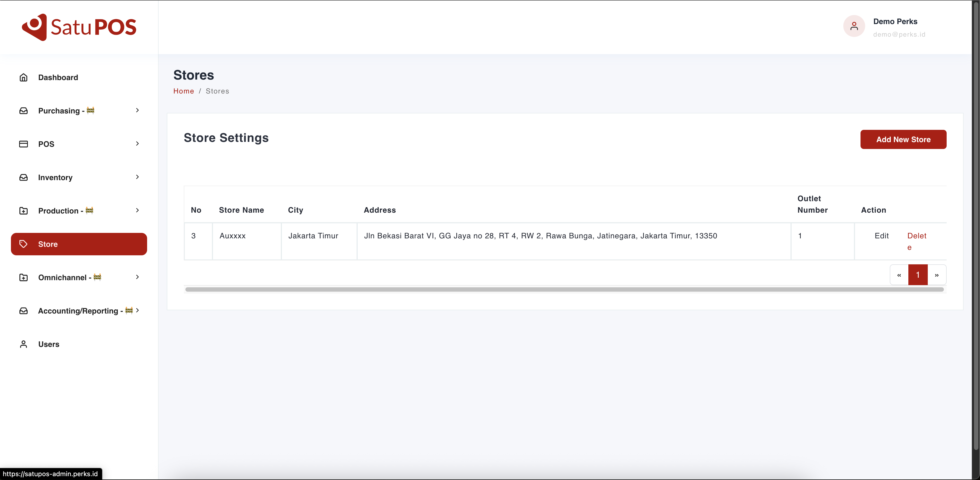Screen dimensions: 980x480
Task: Click the Purchasing inbox icon
Action: point(24,111)
